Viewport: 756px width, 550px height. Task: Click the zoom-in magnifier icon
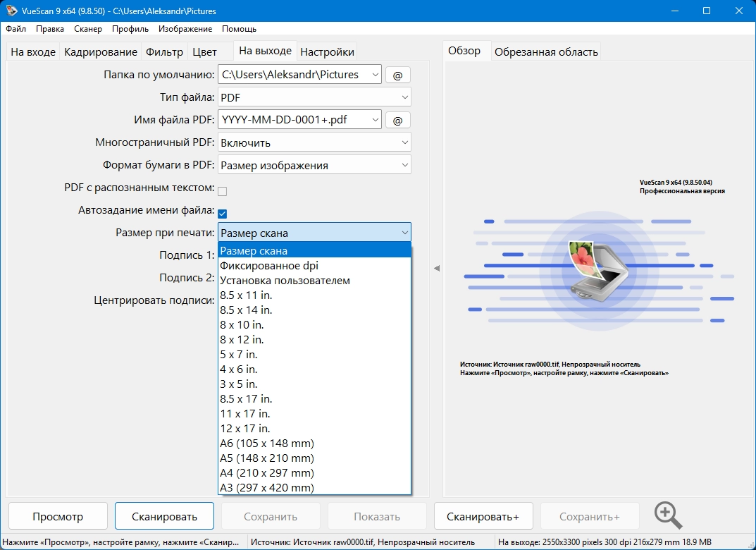pos(668,515)
